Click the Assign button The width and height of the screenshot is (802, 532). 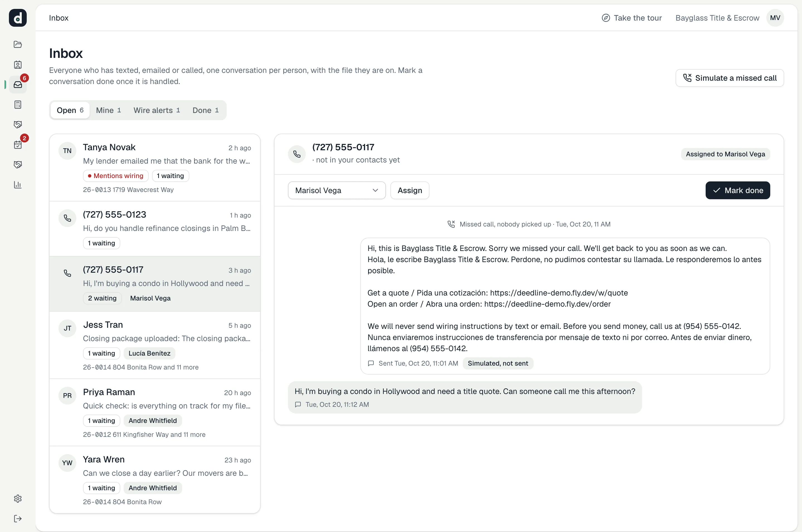[410, 190]
